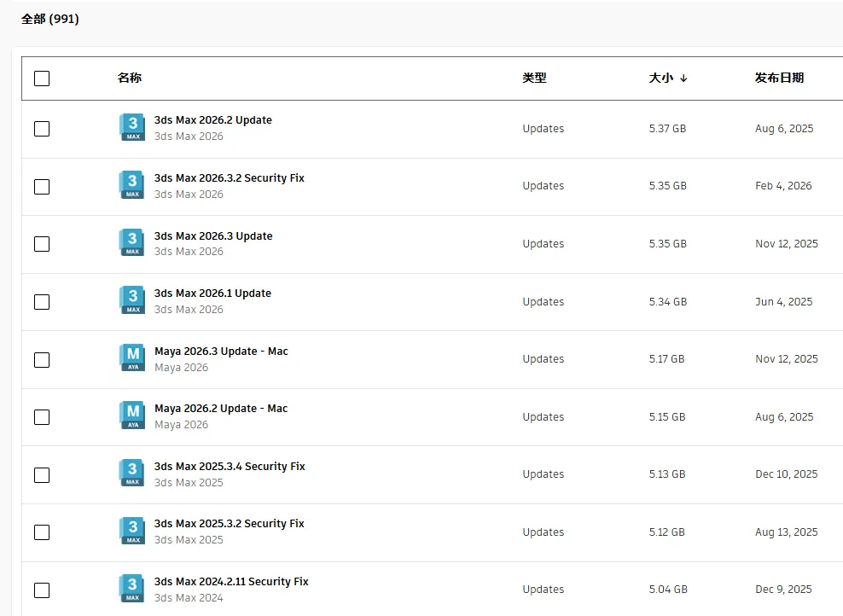Click Updates type in Maya 2026.3 row
The height and width of the screenshot is (616, 843).
tap(543, 359)
